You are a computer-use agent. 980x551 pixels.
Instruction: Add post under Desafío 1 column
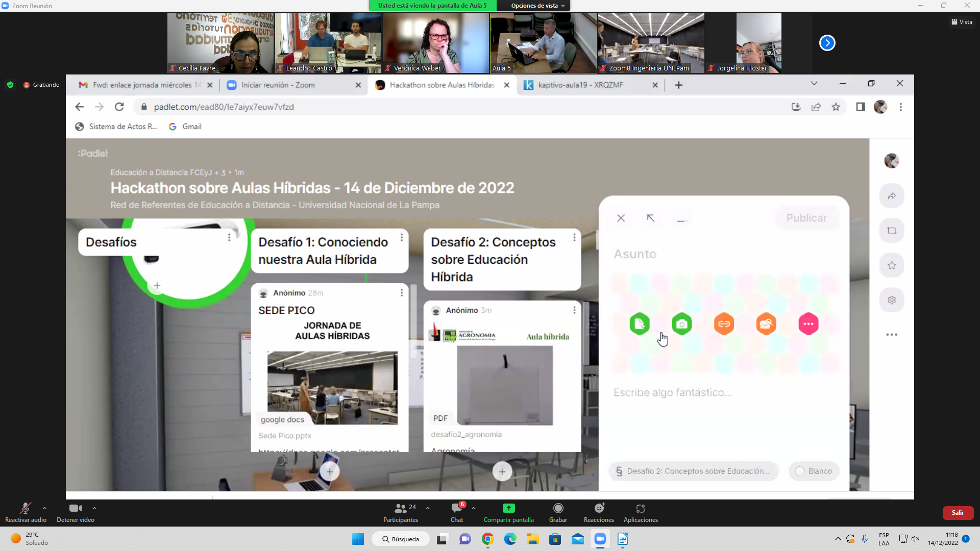[x=330, y=471]
